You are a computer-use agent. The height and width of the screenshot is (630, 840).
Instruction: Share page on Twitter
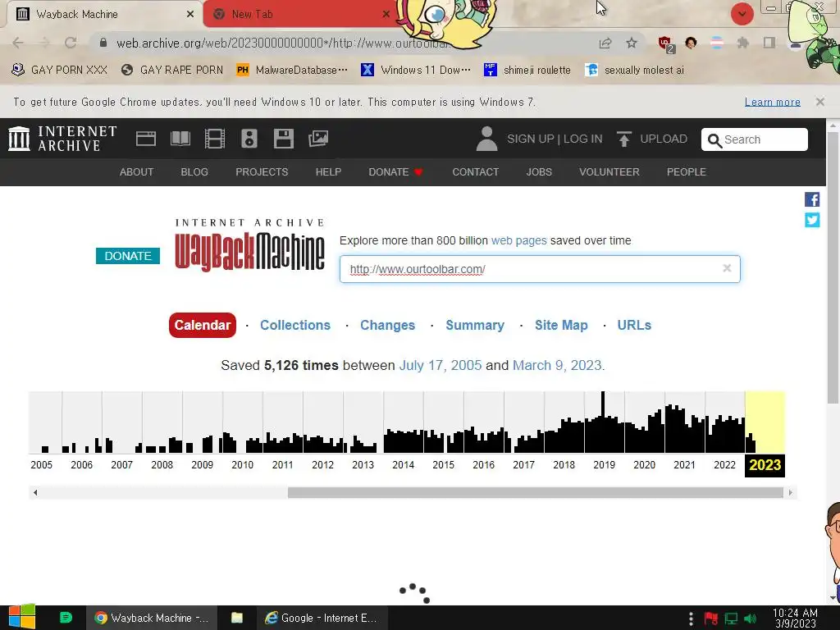812,220
